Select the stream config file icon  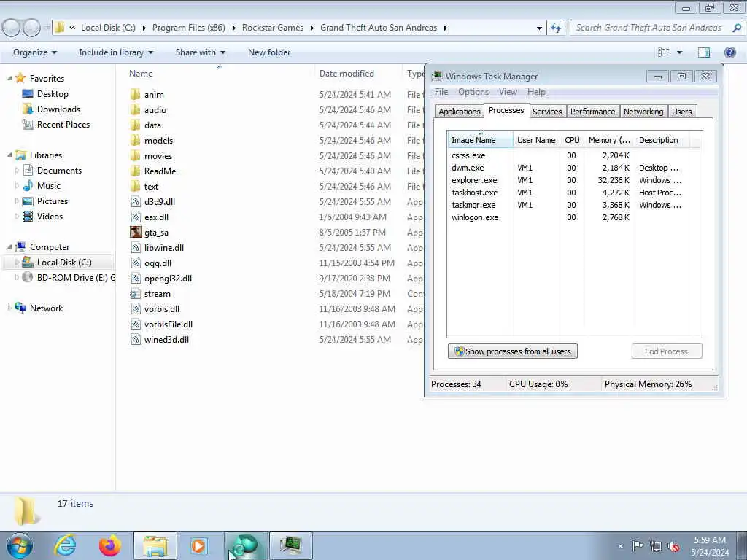click(x=135, y=293)
